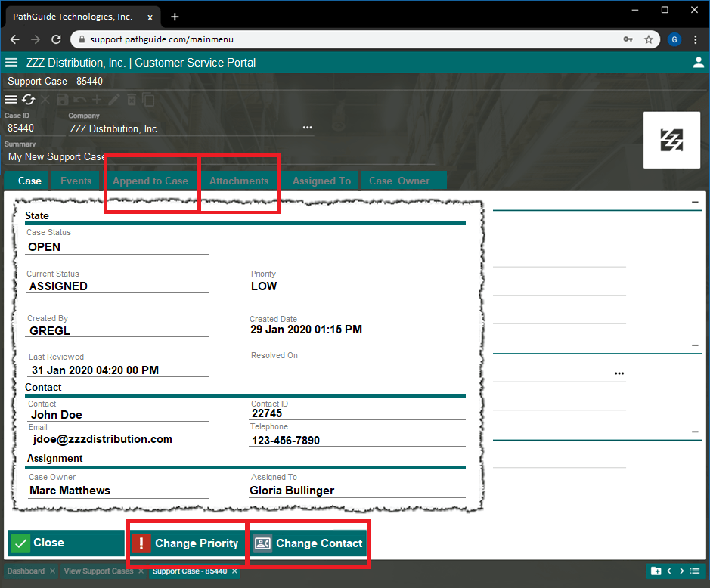Close the Support Case - 85440 tab
Viewport: 710px width, 588px height.
click(234, 571)
